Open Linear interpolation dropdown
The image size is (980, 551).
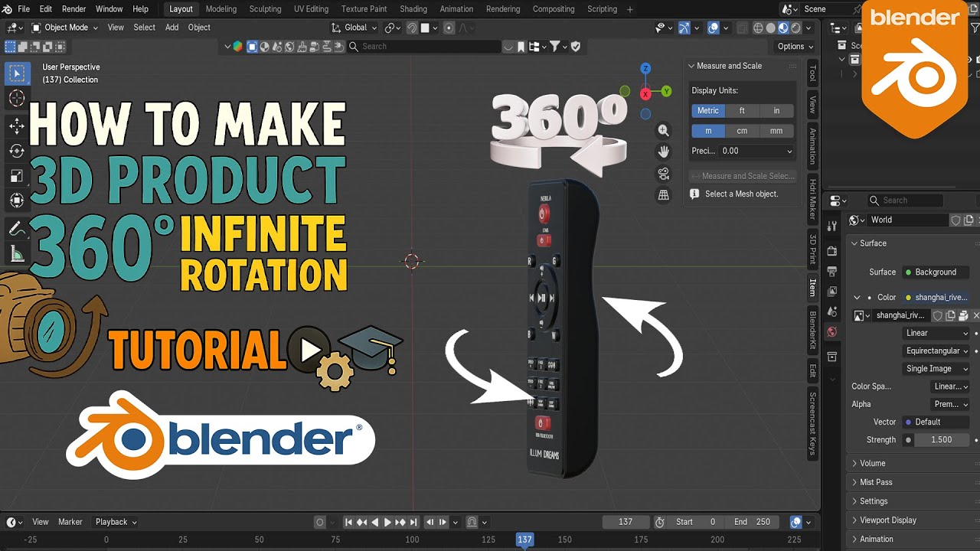pos(937,333)
